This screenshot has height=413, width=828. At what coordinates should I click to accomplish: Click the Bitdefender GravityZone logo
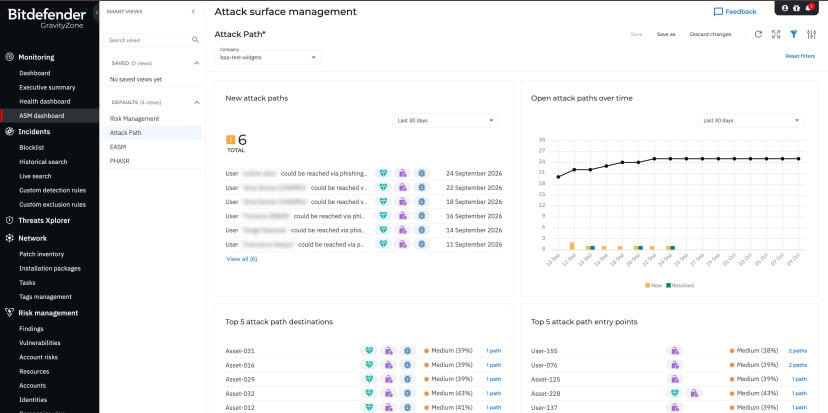[46, 18]
